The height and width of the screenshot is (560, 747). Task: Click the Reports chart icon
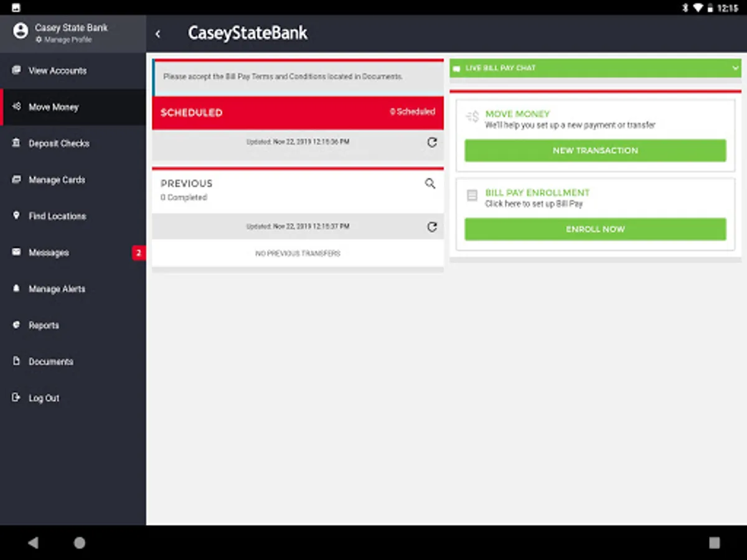click(16, 325)
